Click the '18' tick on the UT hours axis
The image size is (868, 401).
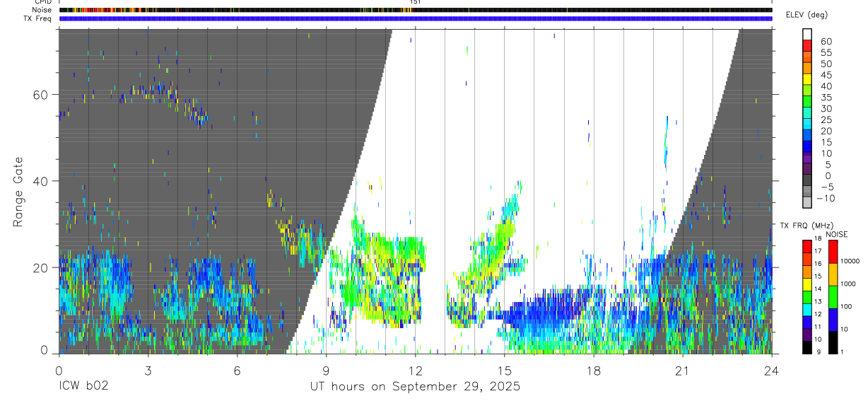pyautogui.click(x=594, y=371)
